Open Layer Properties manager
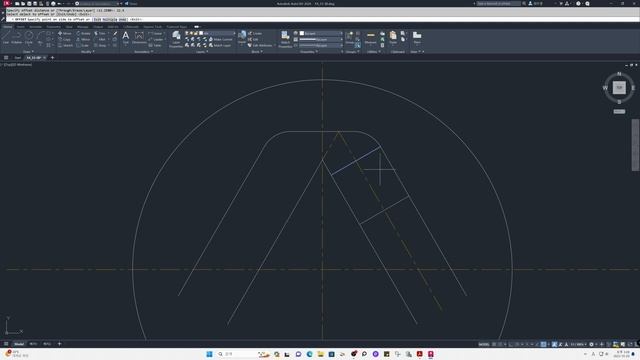 (176, 39)
